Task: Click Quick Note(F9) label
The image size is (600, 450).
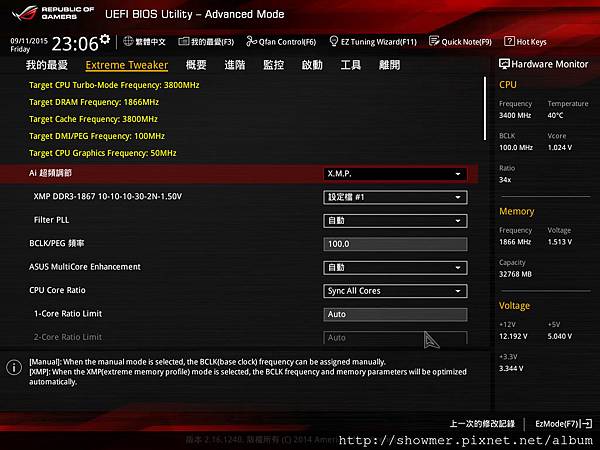Action: (x=466, y=42)
